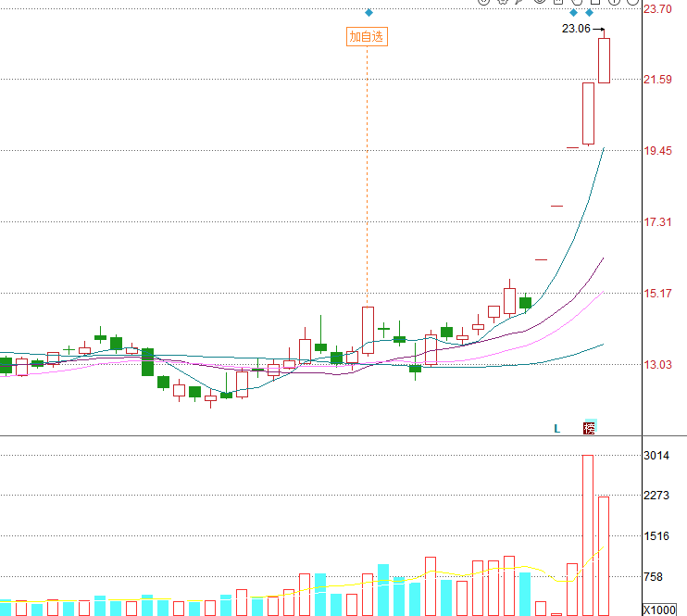Click the 1516 volume axis label

656,535
